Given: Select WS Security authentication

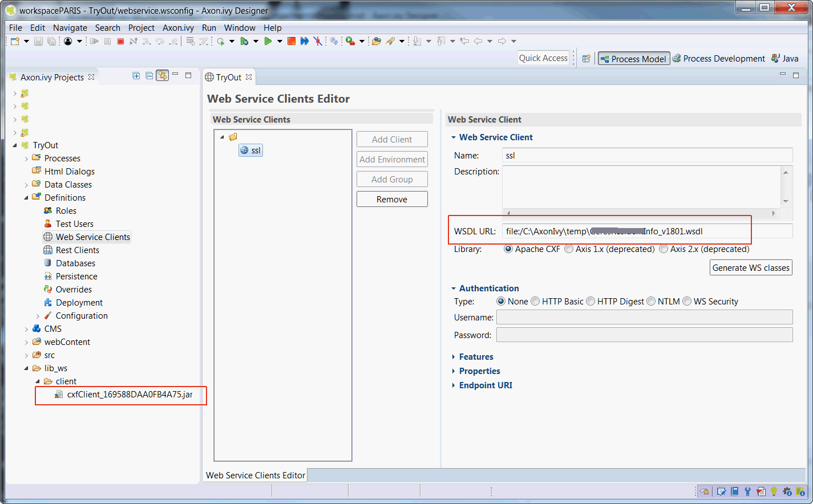Looking at the screenshot, I should 687,301.
